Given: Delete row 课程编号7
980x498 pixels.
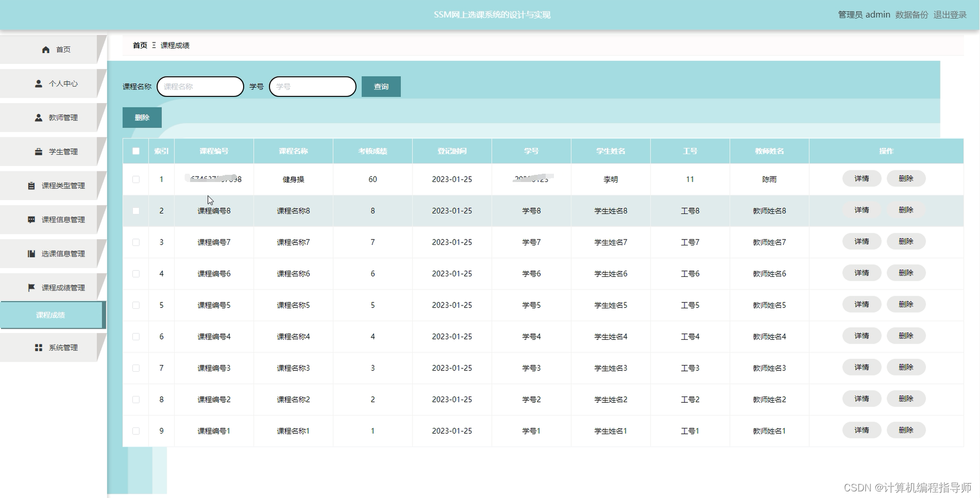Looking at the screenshot, I should click(906, 242).
